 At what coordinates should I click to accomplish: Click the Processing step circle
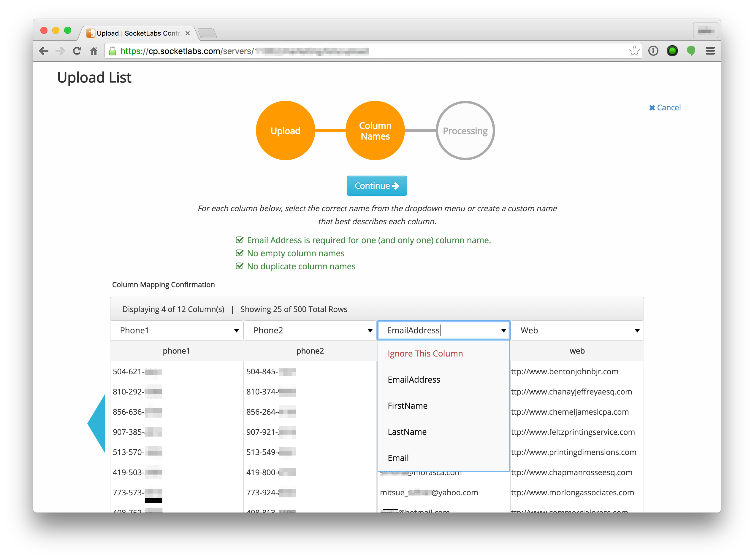coord(465,131)
